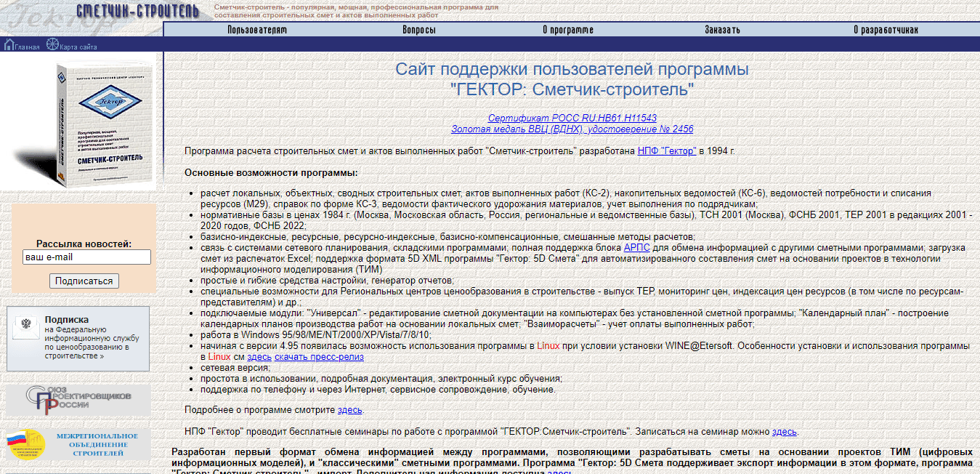Click the home icon beside Главная
Viewport: 980px width, 474px height.
(9, 45)
